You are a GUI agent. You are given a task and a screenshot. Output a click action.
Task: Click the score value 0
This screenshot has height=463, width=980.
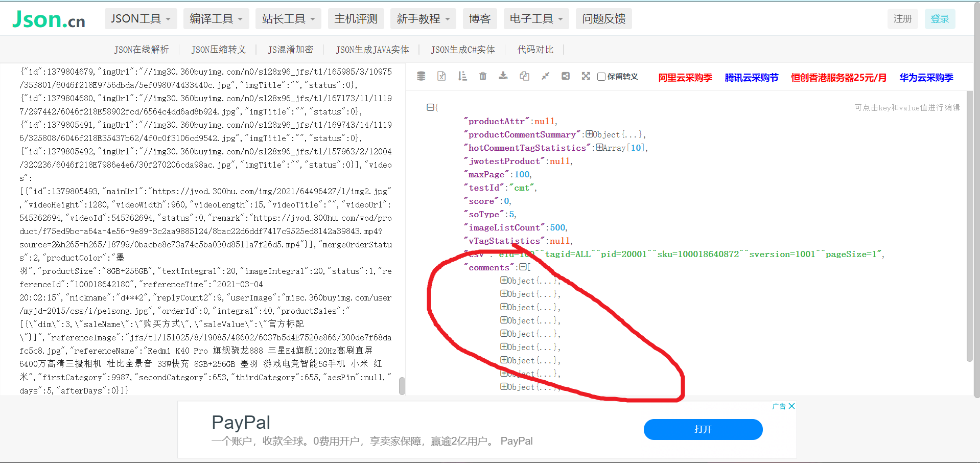pos(507,201)
